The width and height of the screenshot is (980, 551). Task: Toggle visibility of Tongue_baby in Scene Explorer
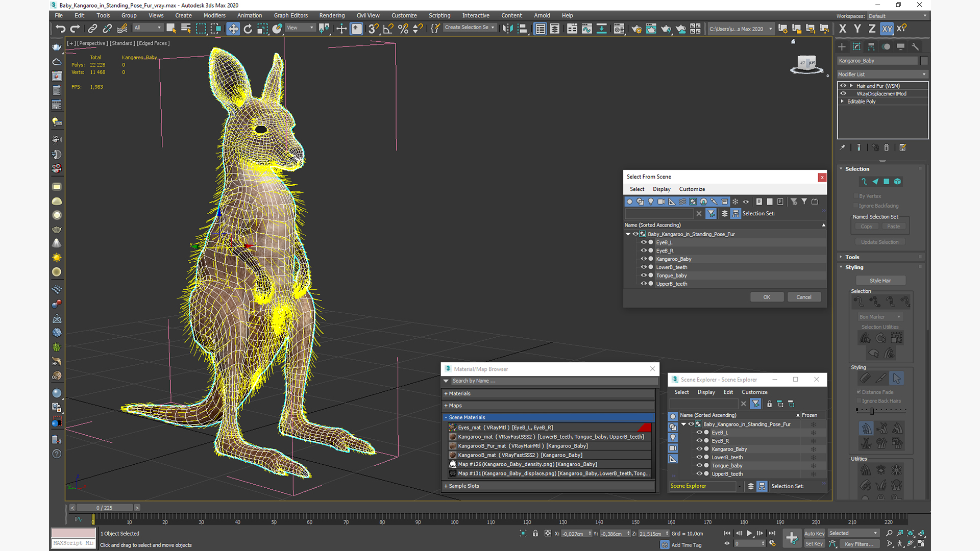(x=699, y=466)
